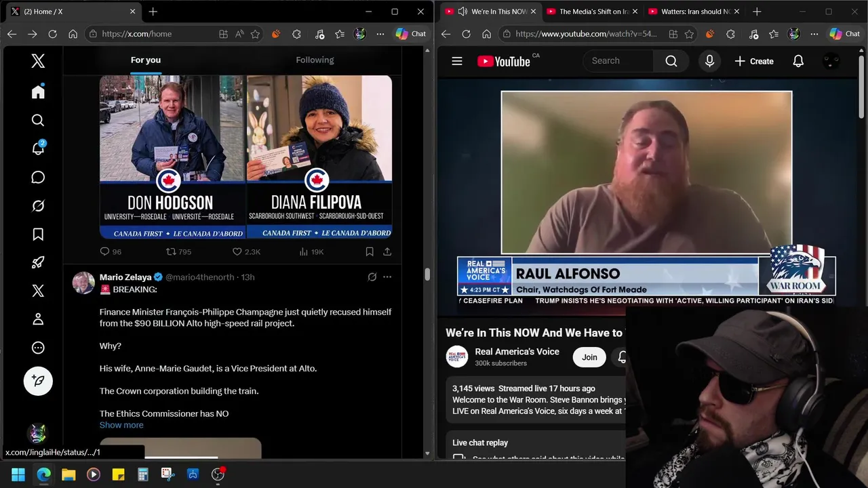
Task: Open File Explorer from the taskbar
Action: 68,474
